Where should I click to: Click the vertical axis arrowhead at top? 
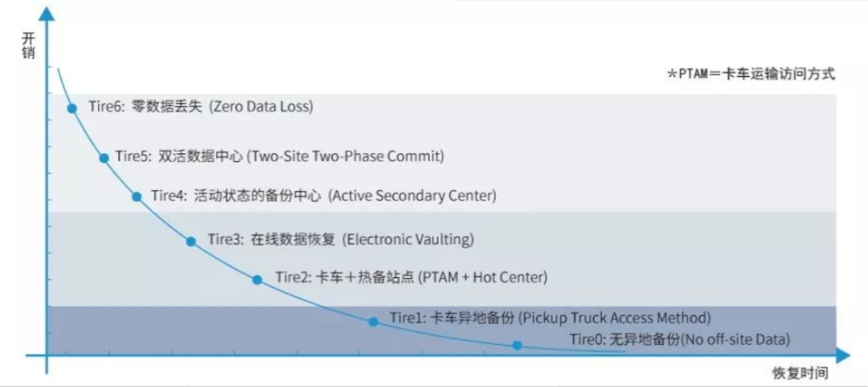[x=47, y=13]
